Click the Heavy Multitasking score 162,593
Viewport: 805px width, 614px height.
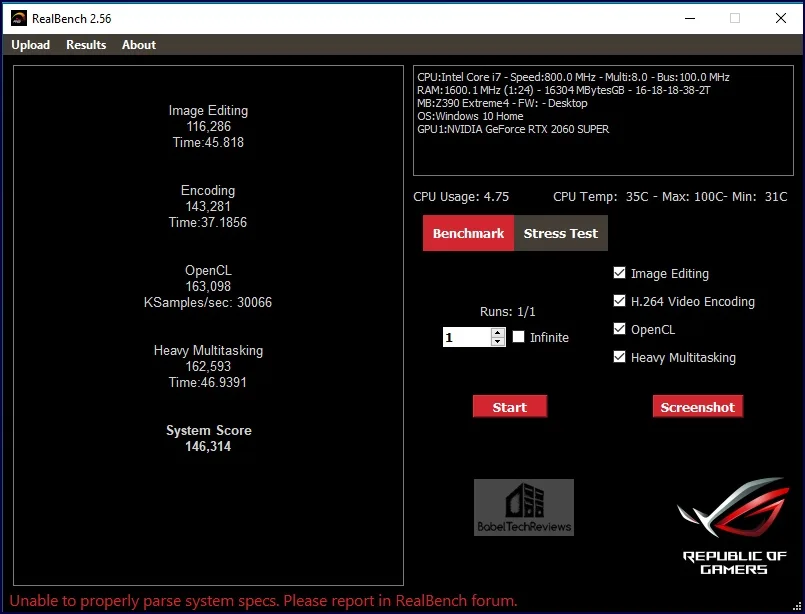coord(208,367)
